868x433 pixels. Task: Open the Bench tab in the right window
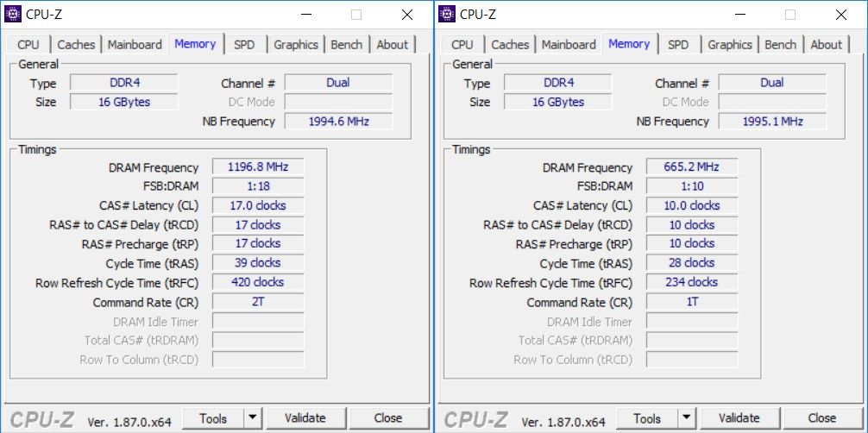[781, 45]
